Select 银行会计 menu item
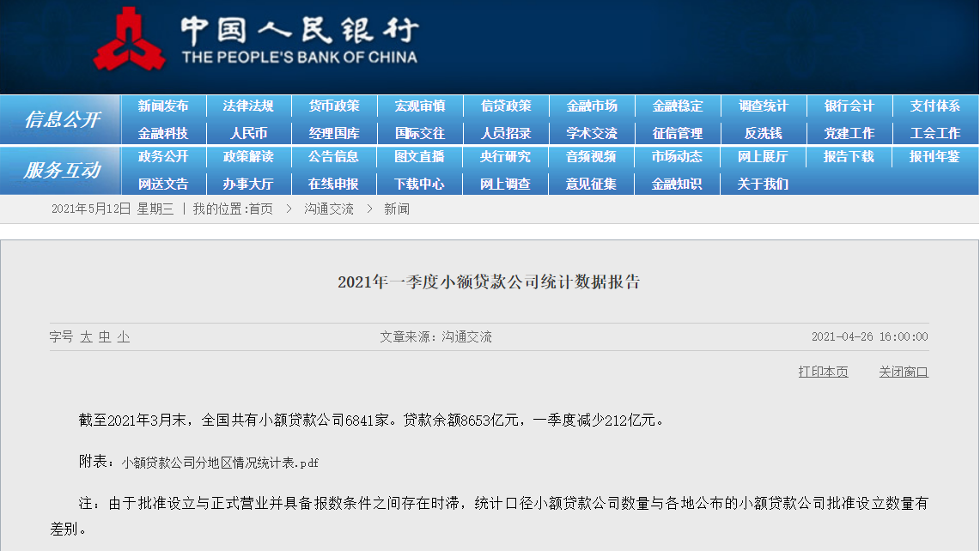This screenshot has width=980, height=551. [849, 106]
